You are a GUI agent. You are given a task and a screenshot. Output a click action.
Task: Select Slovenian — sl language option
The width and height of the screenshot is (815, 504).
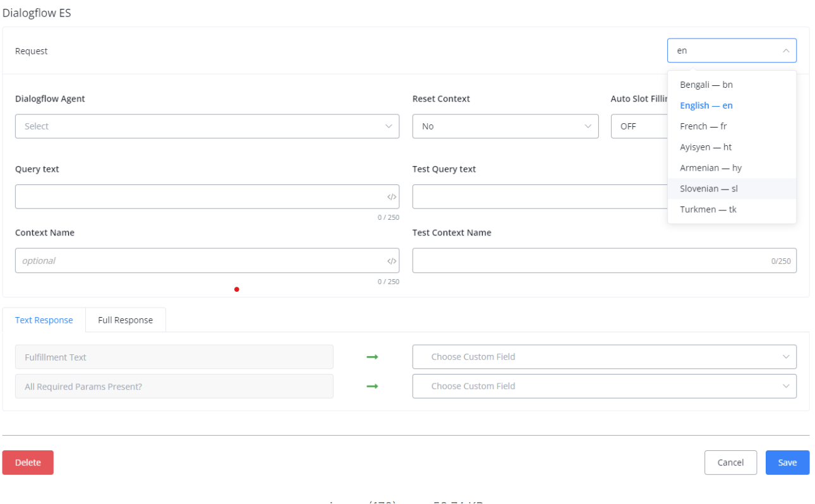(732, 189)
